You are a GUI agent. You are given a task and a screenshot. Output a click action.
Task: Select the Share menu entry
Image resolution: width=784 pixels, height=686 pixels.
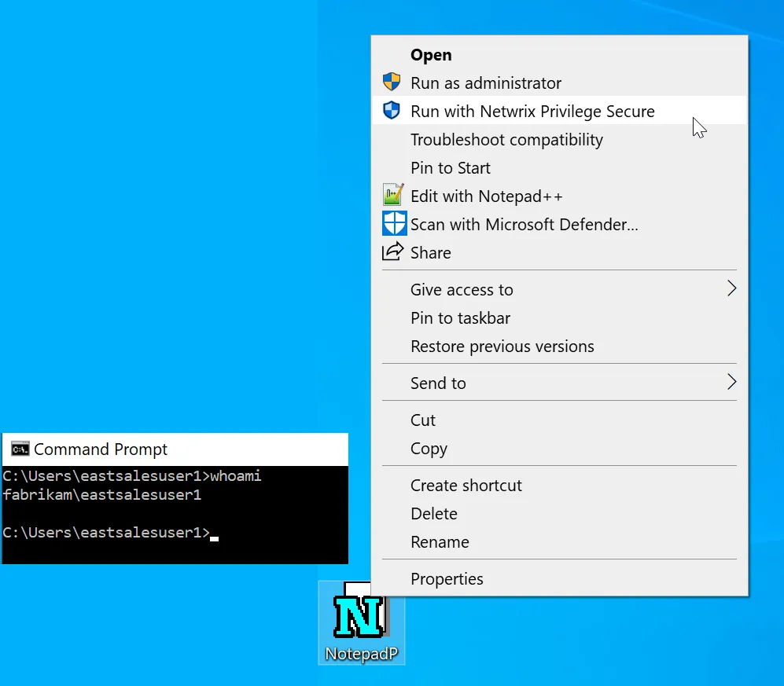560,252
